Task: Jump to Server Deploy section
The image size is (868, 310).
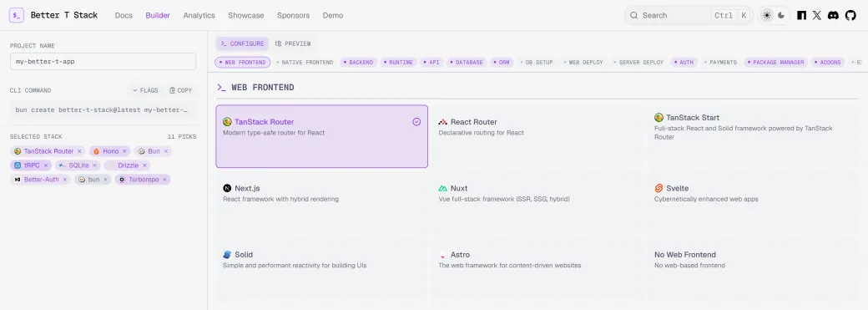Action: pos(638,63)
